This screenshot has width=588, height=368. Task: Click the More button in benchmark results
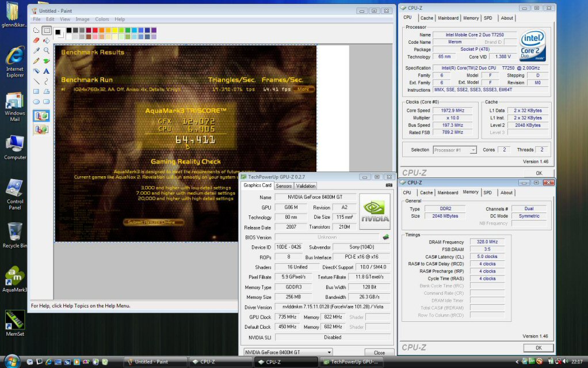coord(303,89)
